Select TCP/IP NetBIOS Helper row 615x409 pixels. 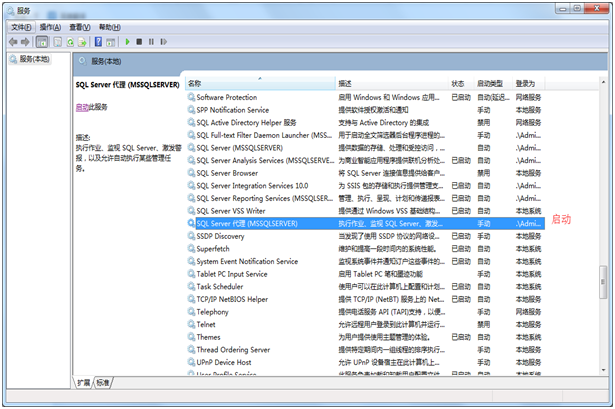366,299
